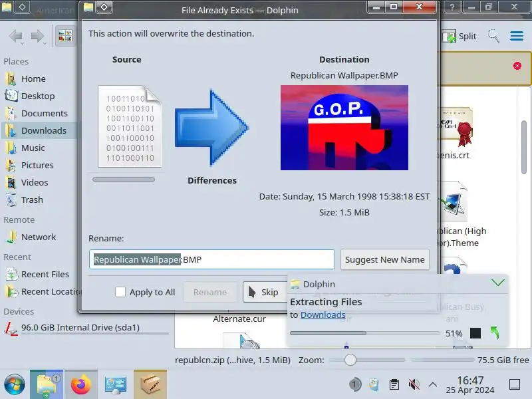This screenshot has width=532, height=399.
Task: Go back with the Dolphin back arrow
Action: pyautogui.click(x=16, y=36)
